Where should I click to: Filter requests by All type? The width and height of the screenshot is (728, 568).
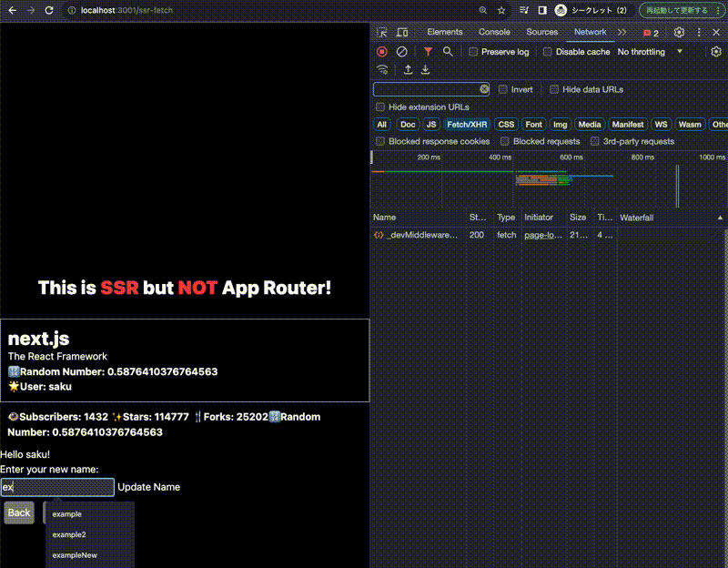point(381,125)
